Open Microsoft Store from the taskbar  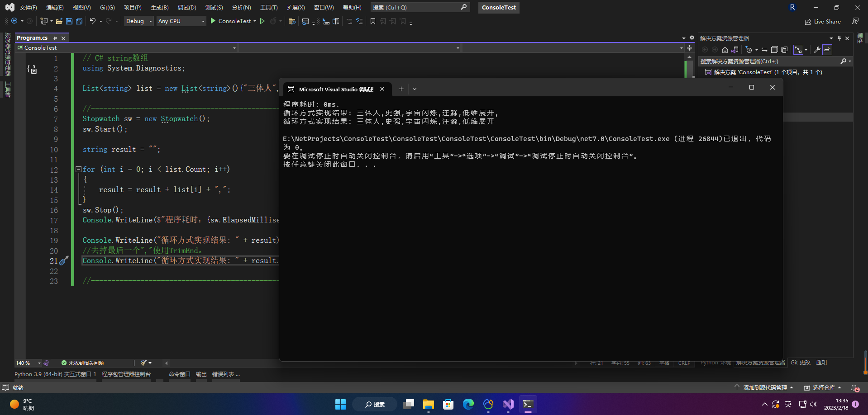[x=448, y=404]
